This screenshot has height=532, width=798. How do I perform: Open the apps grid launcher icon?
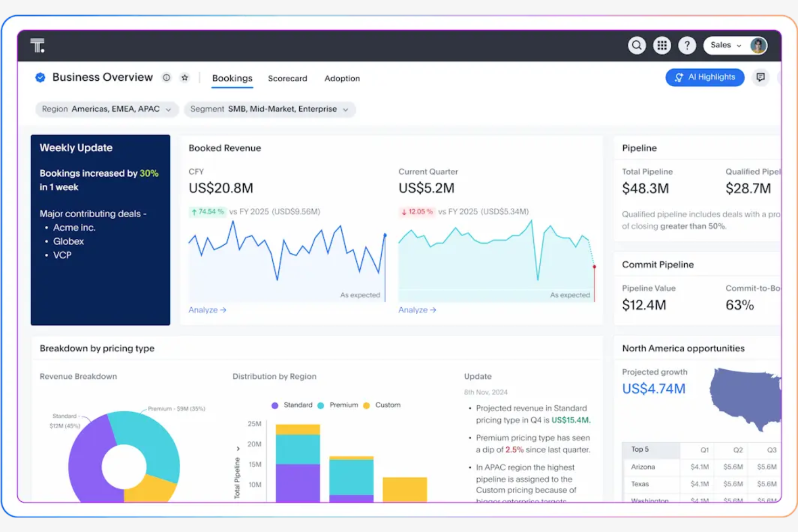point(662,45)
